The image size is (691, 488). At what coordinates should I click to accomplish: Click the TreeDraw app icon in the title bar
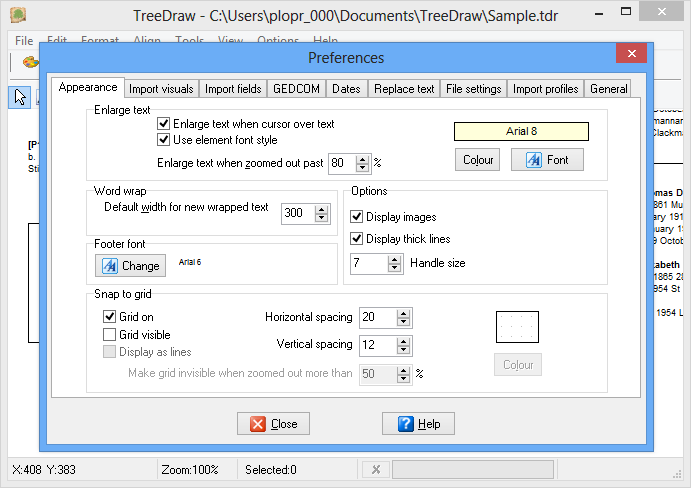(18, 15)
